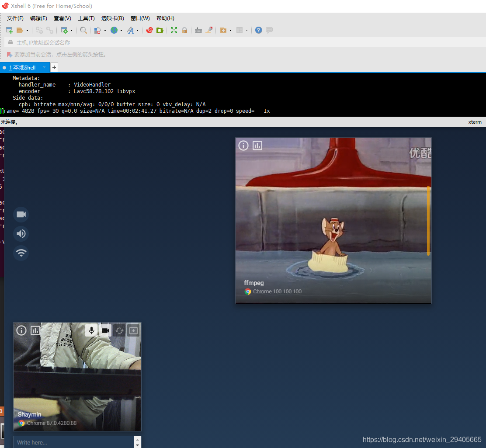Open the 工具(T) menu

86,18
